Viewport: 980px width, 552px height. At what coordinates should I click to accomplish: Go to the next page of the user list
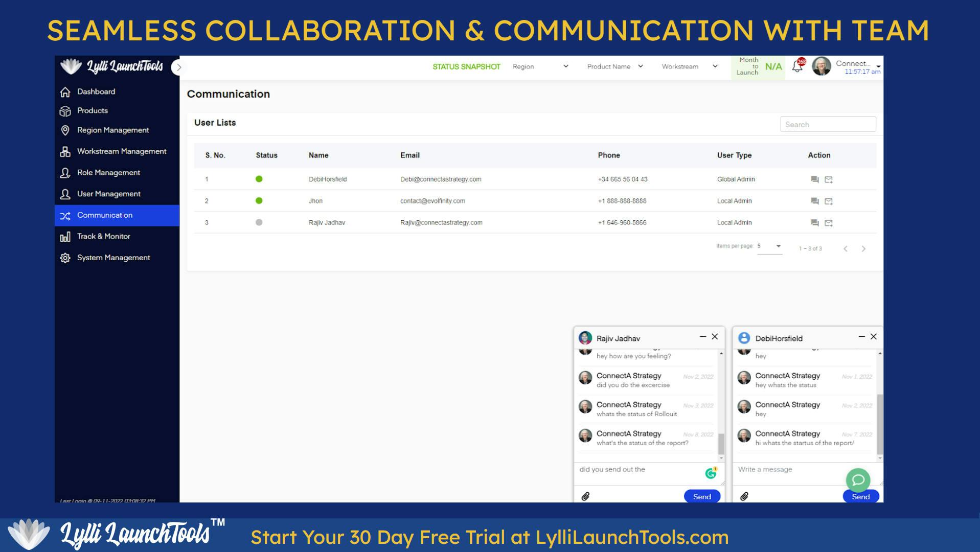click(863, 248)
